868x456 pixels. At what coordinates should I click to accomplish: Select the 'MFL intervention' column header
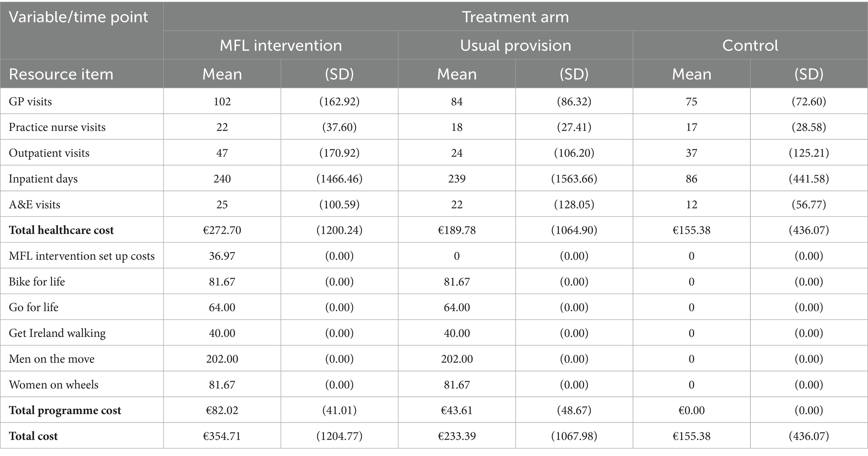pos(281,45)
